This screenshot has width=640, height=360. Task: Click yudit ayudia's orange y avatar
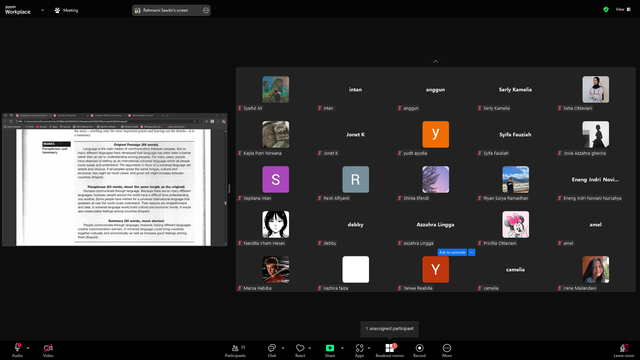[x=436, y=134]
